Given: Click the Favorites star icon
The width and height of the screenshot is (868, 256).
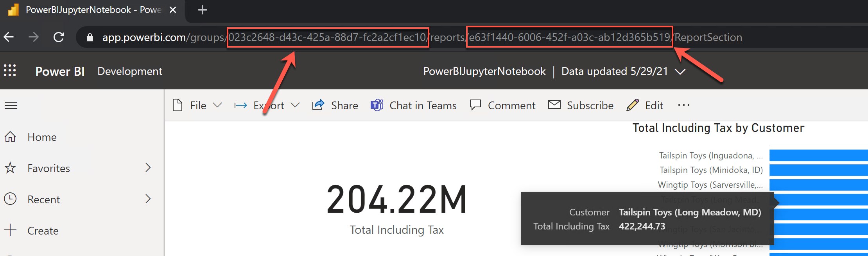Looking at the screenshot, I should click(x=10, y=168).
